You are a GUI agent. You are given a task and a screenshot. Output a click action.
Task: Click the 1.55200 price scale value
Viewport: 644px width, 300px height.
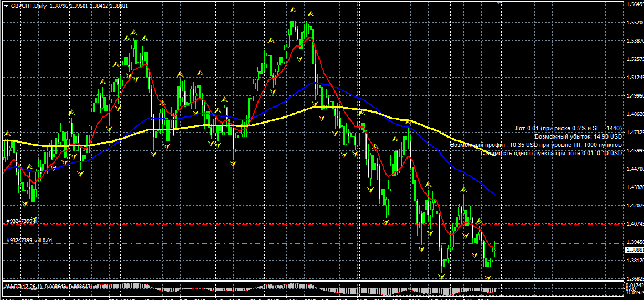click(635, 23)
